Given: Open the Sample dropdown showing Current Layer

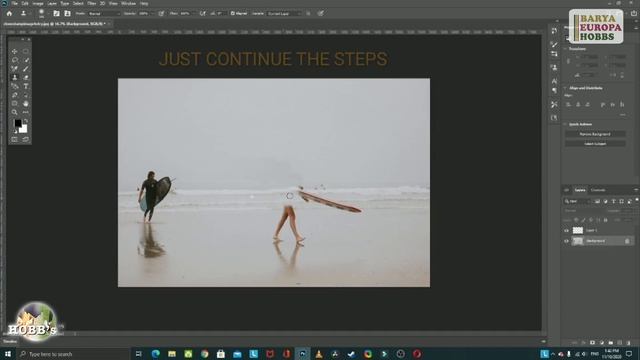Looking at the screenshot, I should 284,13.
